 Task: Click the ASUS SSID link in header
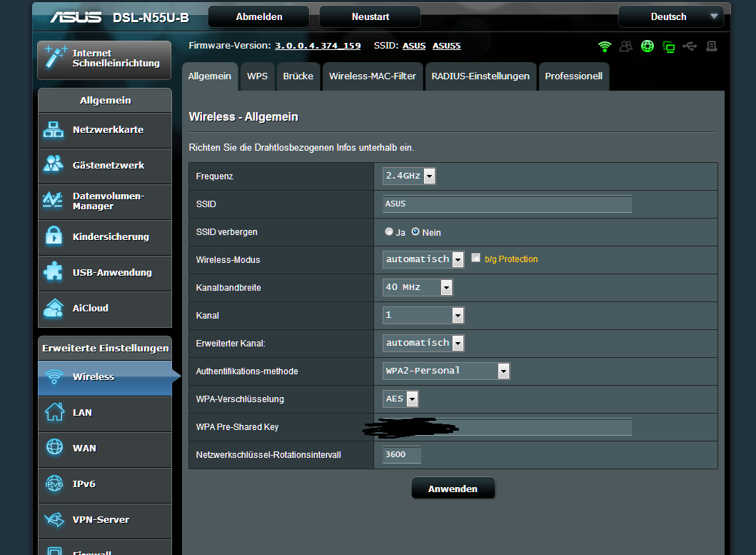point(414,46)
